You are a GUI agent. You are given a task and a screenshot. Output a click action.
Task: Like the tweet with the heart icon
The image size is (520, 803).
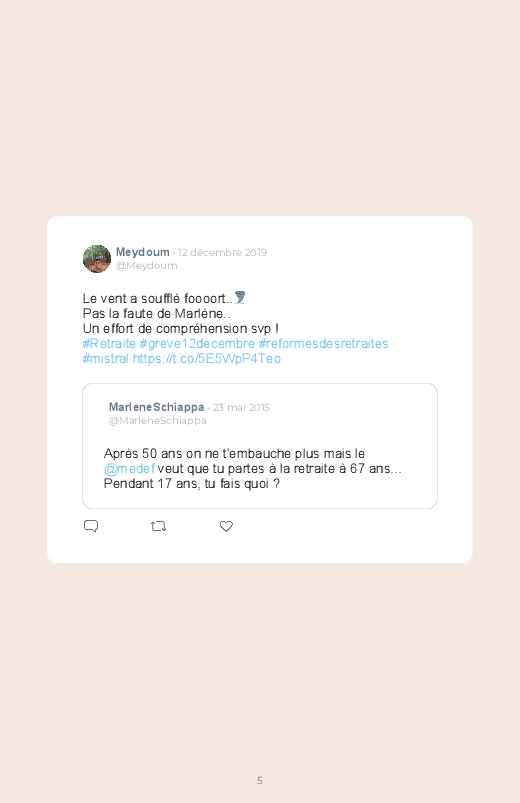pyautogui.click(x=226, y=526)
